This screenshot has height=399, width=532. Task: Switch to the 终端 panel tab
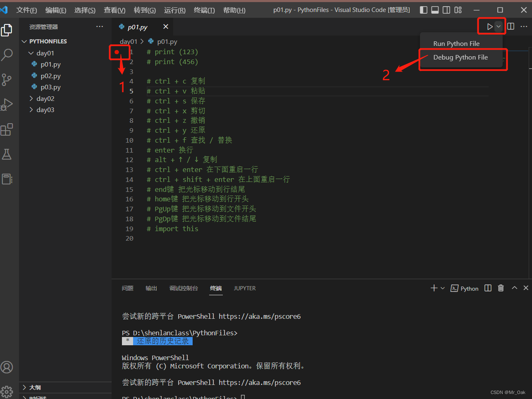tap(216, 288)
